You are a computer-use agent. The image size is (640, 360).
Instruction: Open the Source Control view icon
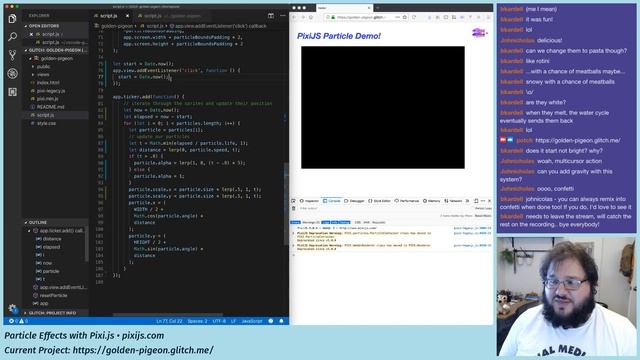point(12,55)
